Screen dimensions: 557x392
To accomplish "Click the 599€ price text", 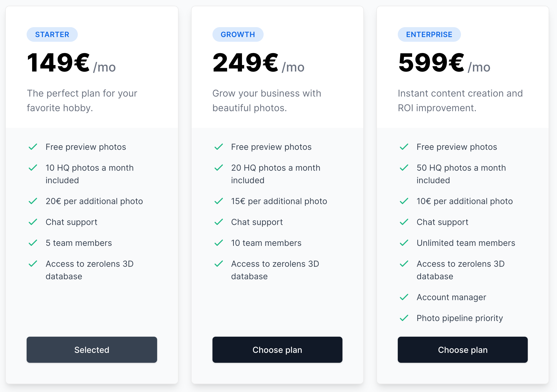I will point(431,63).
